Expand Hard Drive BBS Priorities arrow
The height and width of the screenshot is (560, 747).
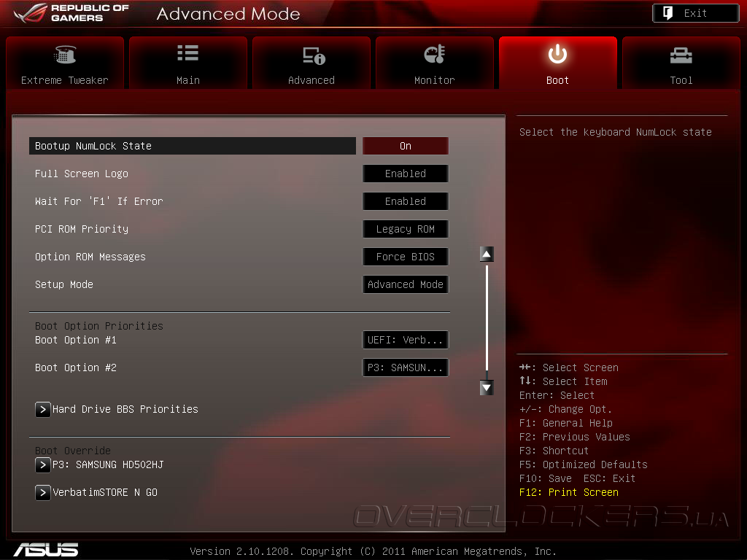(43, 410)
